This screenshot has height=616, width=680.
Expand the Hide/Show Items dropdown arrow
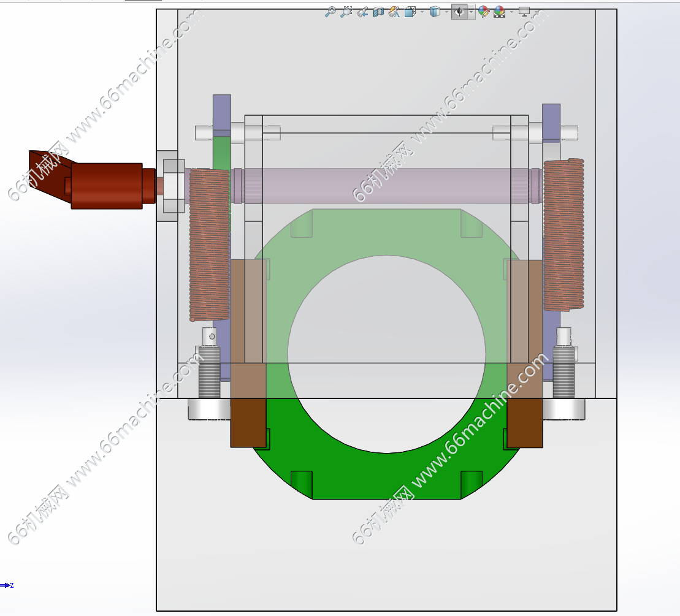pyautogui.click(x=472, y=12)
